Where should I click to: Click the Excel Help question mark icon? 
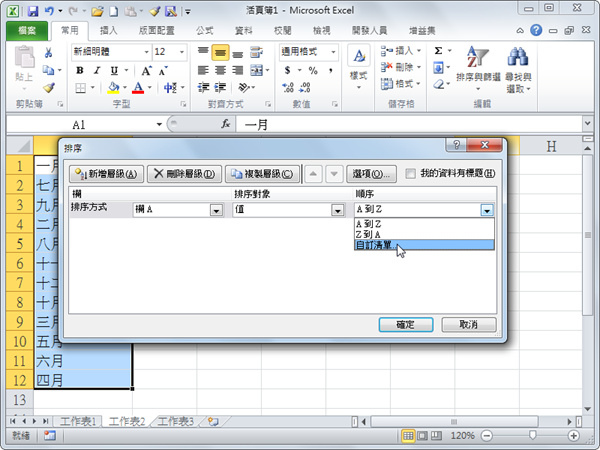pos(536,30)
